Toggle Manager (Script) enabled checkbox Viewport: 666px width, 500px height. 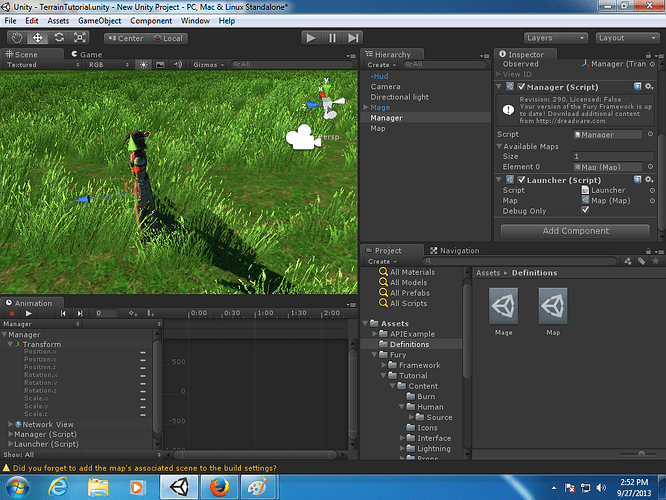pyautogui.click(x=521, y=87)
